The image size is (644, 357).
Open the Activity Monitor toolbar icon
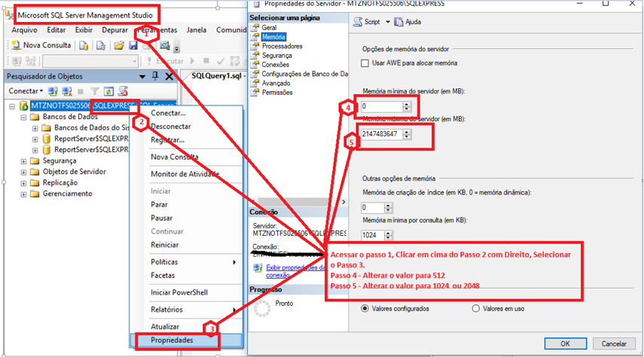pyautogui.click(x=165, y=45)
